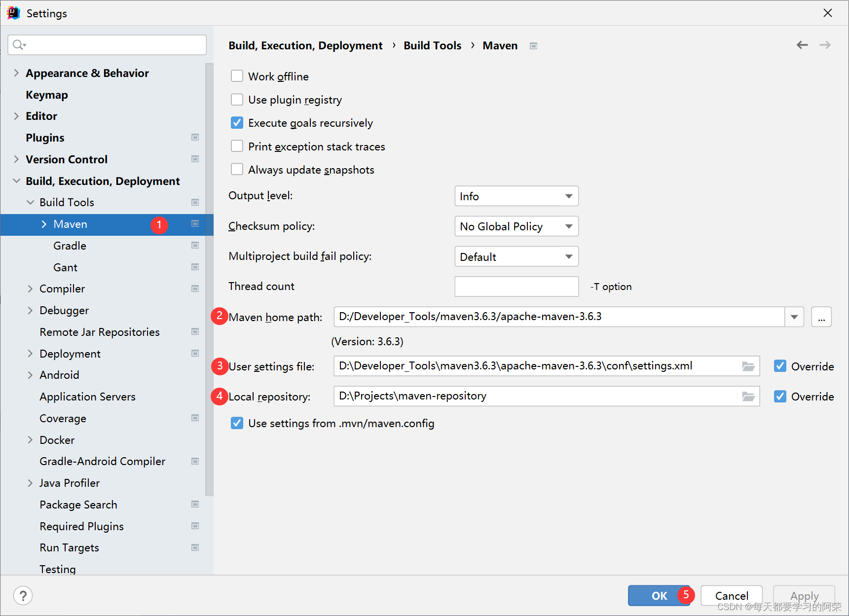
Task: Click Cancel button
Action: click(732, 595)
